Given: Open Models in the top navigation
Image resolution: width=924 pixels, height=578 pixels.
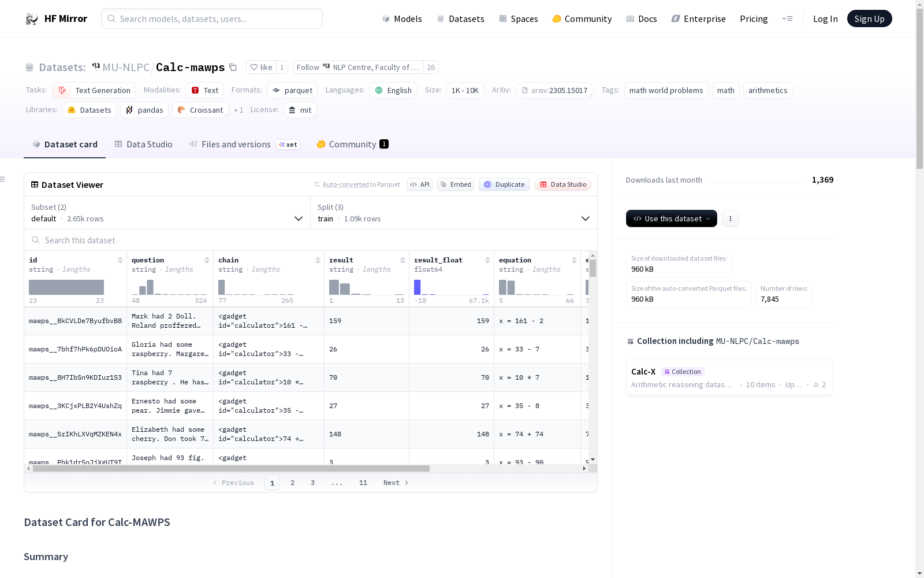Looking at the screenshot, I should [x=402, y=18].
